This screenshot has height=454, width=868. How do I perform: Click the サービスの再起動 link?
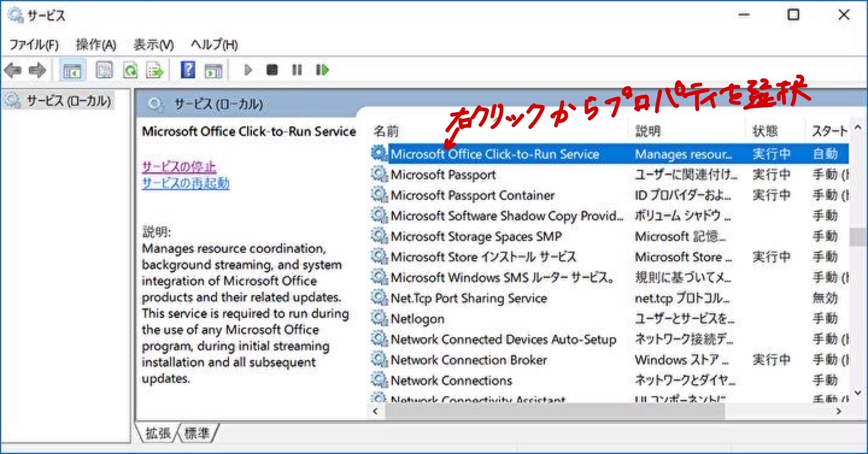(186, 183)
